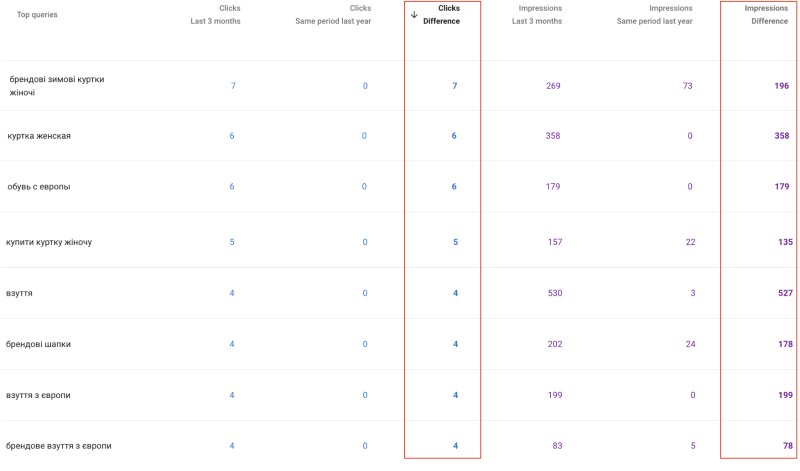Select the Clicks Last 3 months header
The width and height of the screenshot is (800, 471).
[215, 14]
